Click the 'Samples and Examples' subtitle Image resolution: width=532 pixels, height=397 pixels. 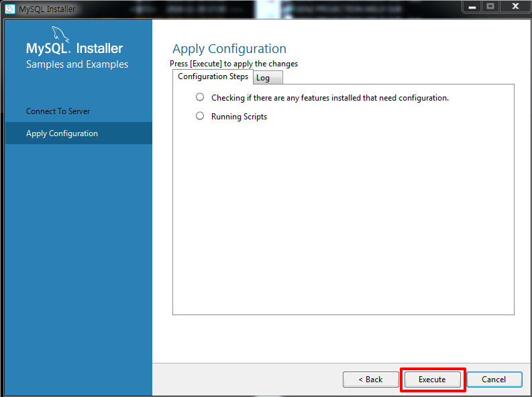coord(77,64)
